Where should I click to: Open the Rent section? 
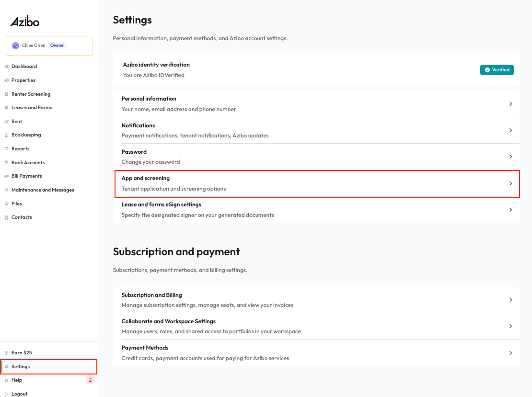click(x=17, y=121)
